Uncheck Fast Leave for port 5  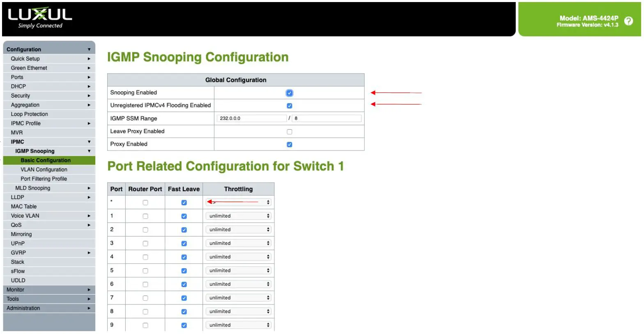184,271
